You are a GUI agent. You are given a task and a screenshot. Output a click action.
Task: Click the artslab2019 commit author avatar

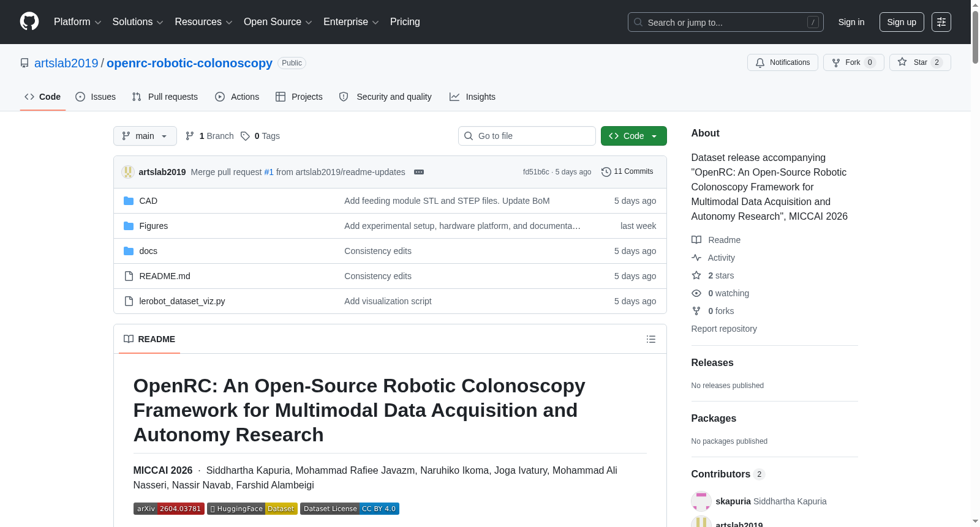coord(128,172)
